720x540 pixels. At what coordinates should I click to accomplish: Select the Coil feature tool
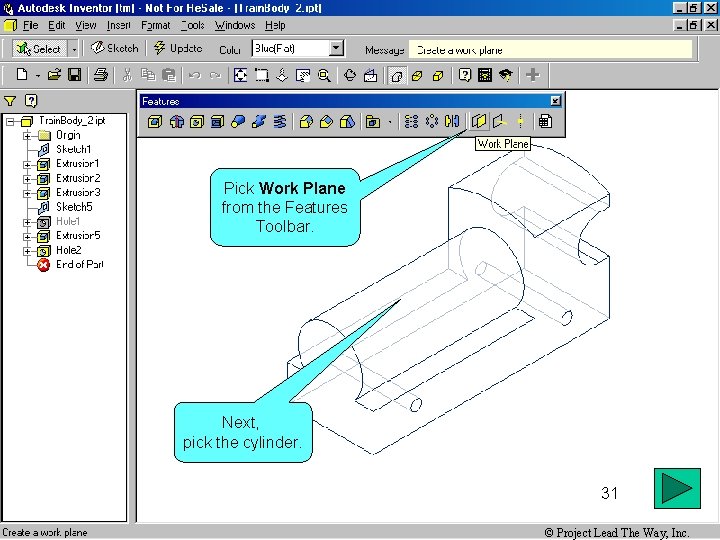point(280,122)
